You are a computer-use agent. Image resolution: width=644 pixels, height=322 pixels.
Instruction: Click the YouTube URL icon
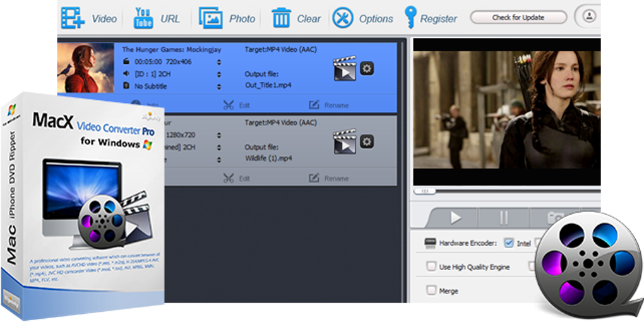[x=143, y=18]
